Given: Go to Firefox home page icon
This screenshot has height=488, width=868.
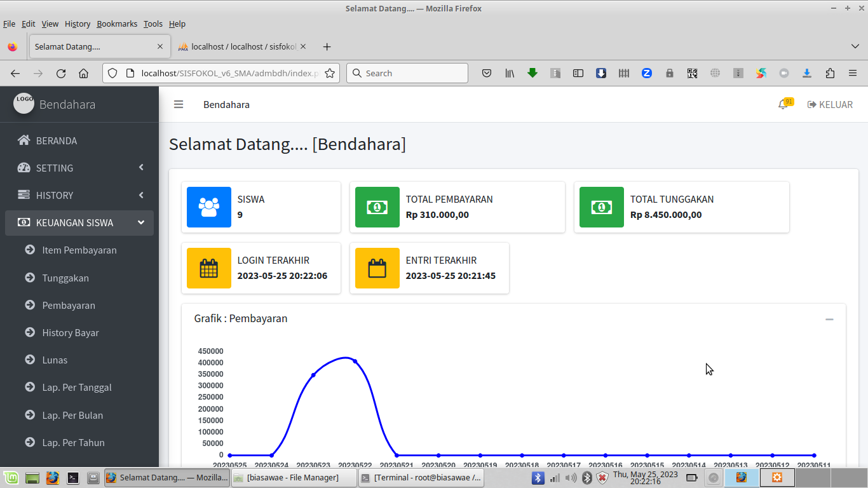Looking at the screenshot, I should pos(83,73).
